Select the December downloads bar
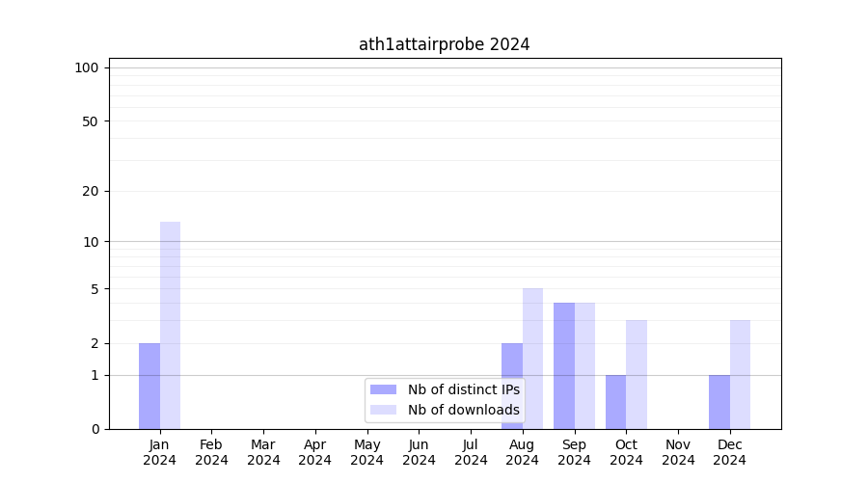 740,374
